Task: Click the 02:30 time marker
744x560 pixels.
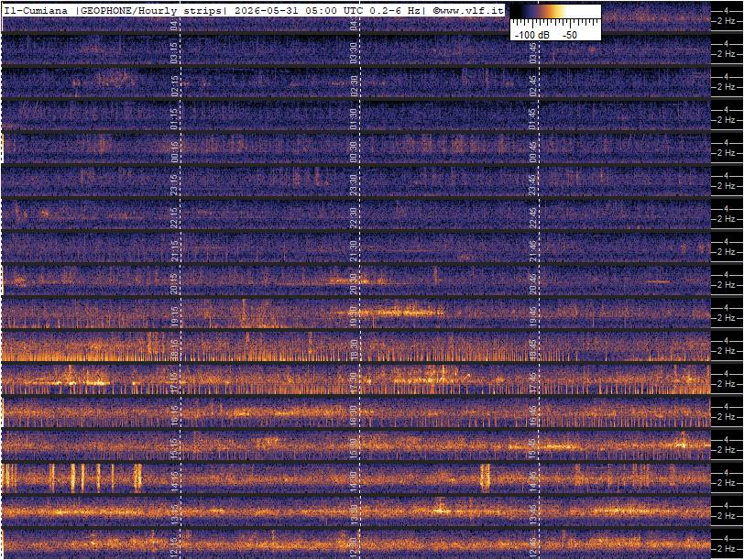Action: pyautogui.click(x=353, y=86)
